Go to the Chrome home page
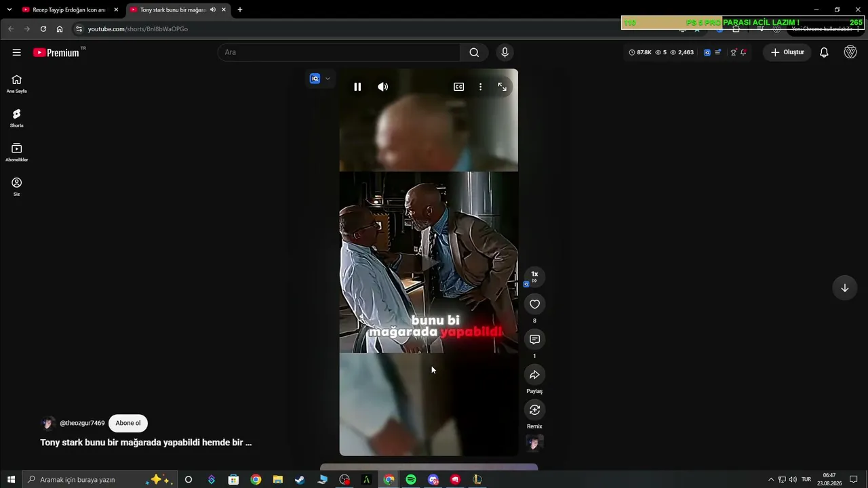This screenshot has width=868, height=488. click(60, 29)
